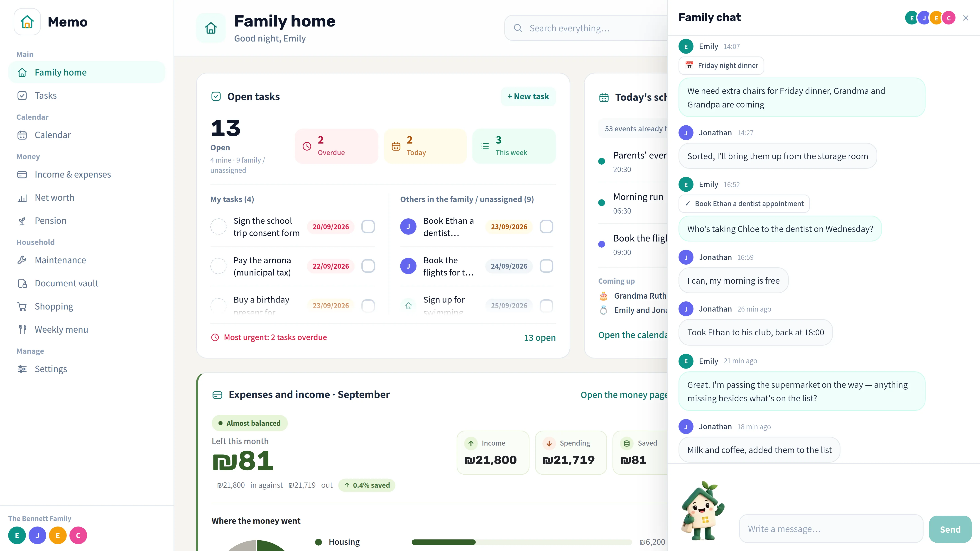The width and height of the screenshot is (980, 551).
Task: Click the Write a message field
Action: pos(831,529)
